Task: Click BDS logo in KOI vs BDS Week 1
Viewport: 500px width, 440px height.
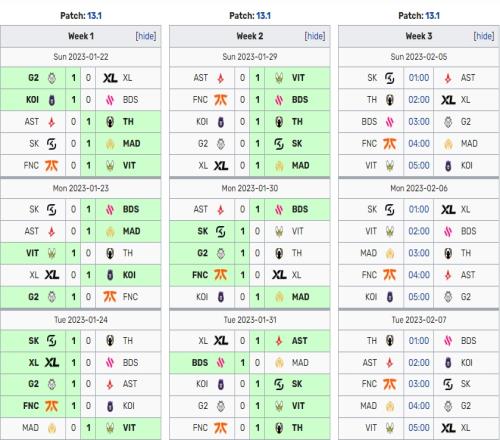Action: [x=110, y=100]
